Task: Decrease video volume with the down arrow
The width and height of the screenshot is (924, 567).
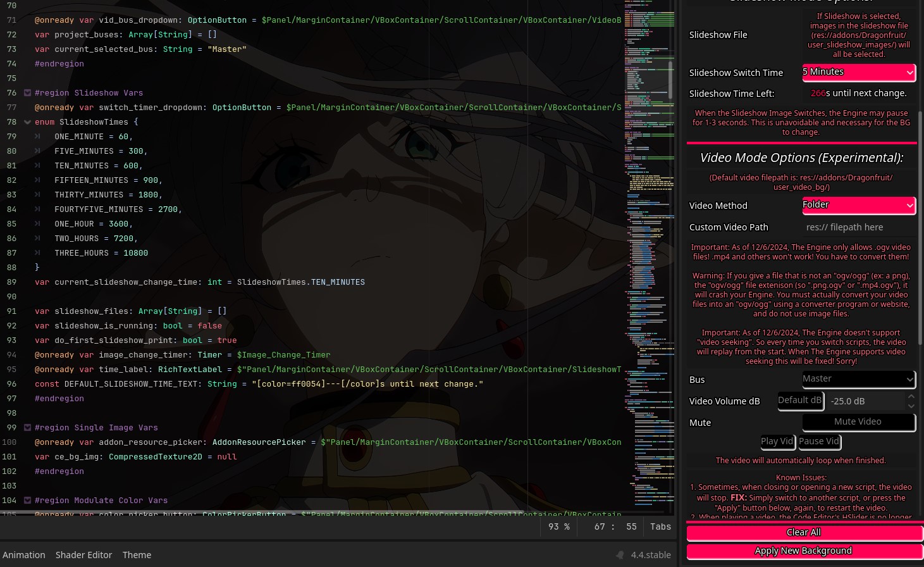Action: pos(911,406)
